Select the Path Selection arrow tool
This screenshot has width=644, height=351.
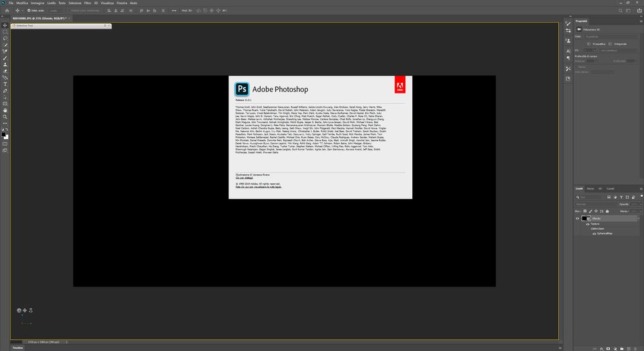click(5, 97)
